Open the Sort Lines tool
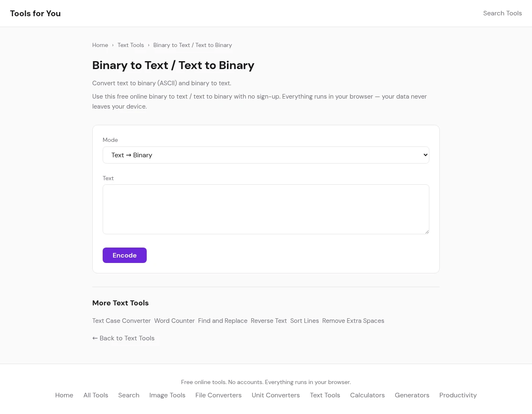The width and height of the screenshot is (532, 414). (304, 321)
